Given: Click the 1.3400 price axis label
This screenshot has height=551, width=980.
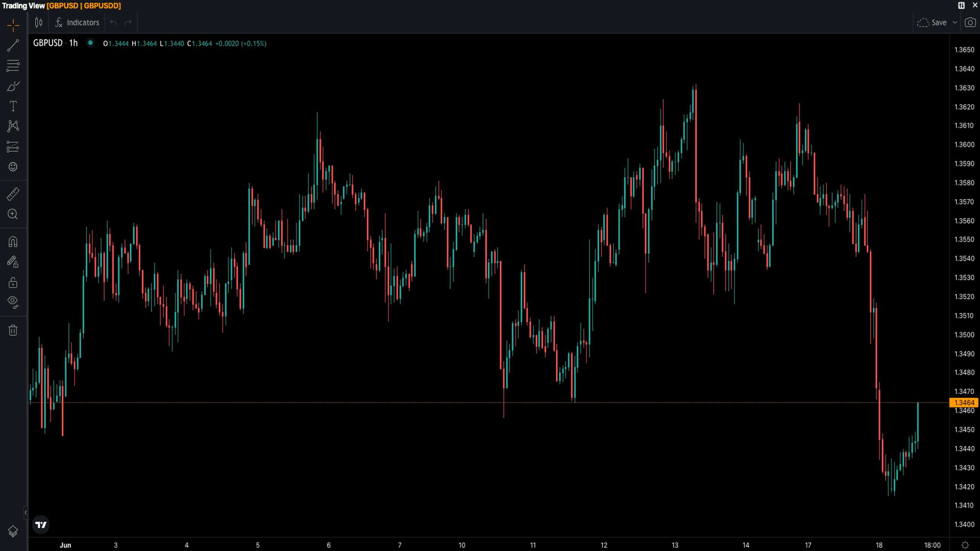Looking at the screenshot, I should click(964, 525).
